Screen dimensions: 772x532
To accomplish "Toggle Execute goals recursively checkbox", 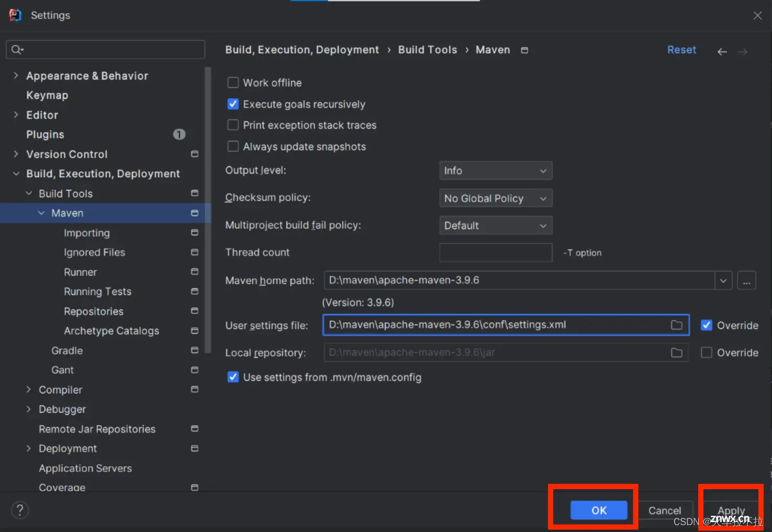I will [233, 104].
